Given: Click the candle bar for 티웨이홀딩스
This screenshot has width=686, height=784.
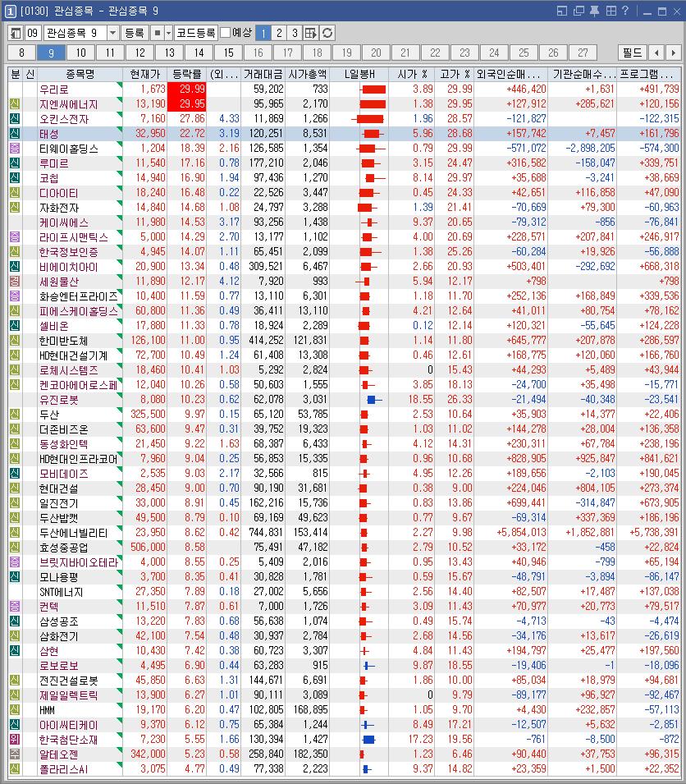Looking at the screenshot, I should click(x=371, y=149).
